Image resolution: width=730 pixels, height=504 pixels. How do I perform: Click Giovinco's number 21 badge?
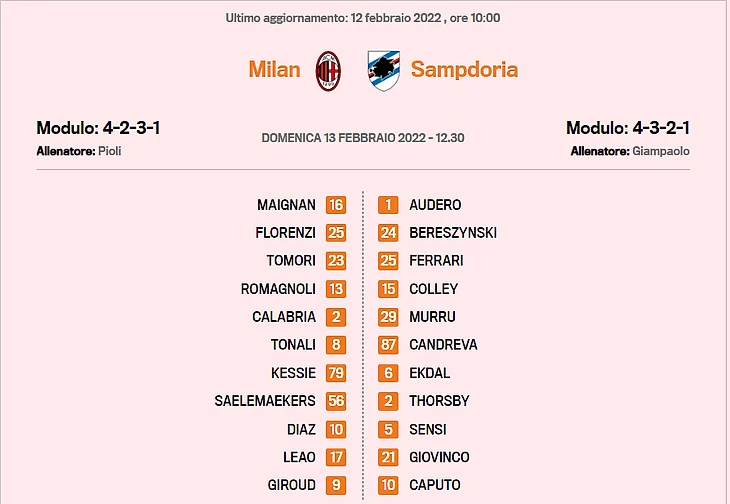click(x=388, y=457)
